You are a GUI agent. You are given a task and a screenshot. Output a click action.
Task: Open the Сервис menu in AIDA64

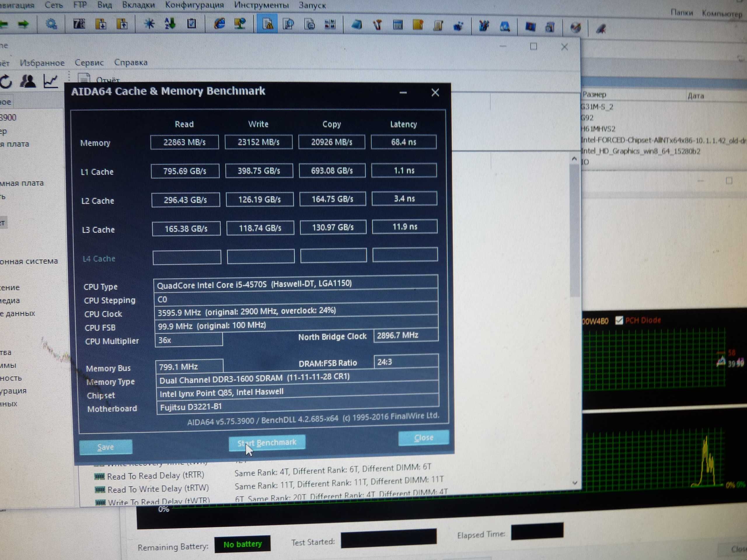click(89, 62)
